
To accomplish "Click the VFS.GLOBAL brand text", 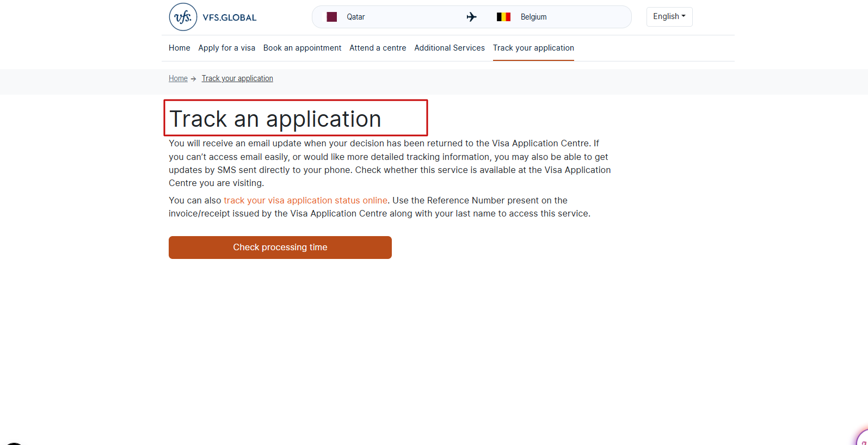I will [230, 17].
